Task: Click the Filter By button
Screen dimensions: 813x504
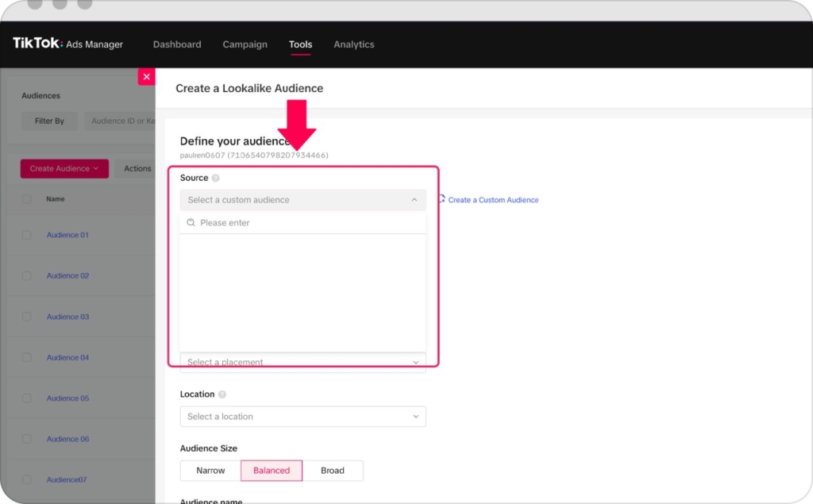Action: [x=49, y=121]
